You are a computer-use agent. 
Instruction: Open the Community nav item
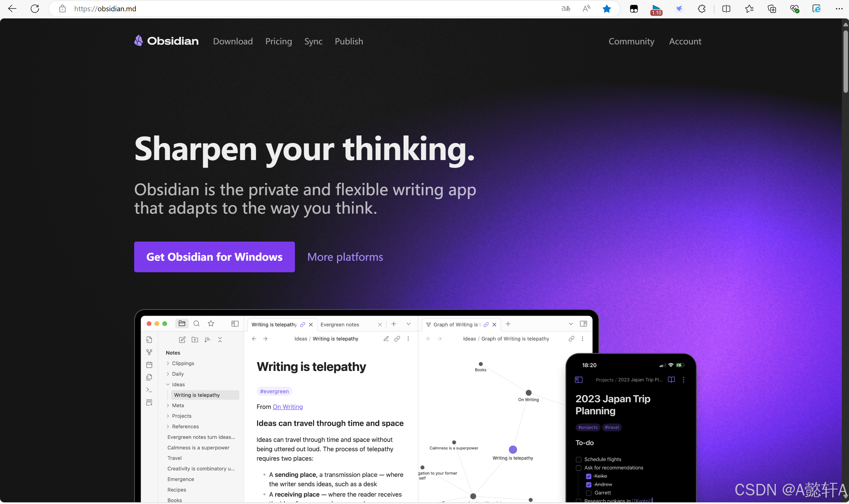pos(631,41)
